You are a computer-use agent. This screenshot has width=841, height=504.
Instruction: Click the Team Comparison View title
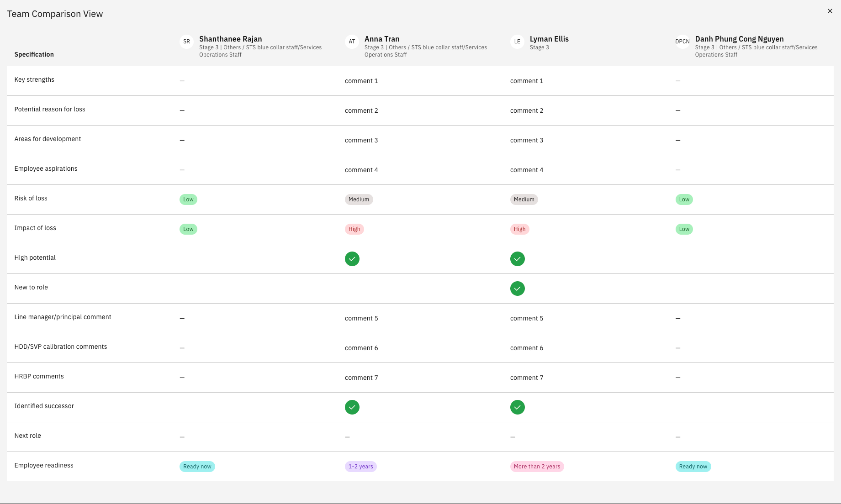(x=55, y=14)
